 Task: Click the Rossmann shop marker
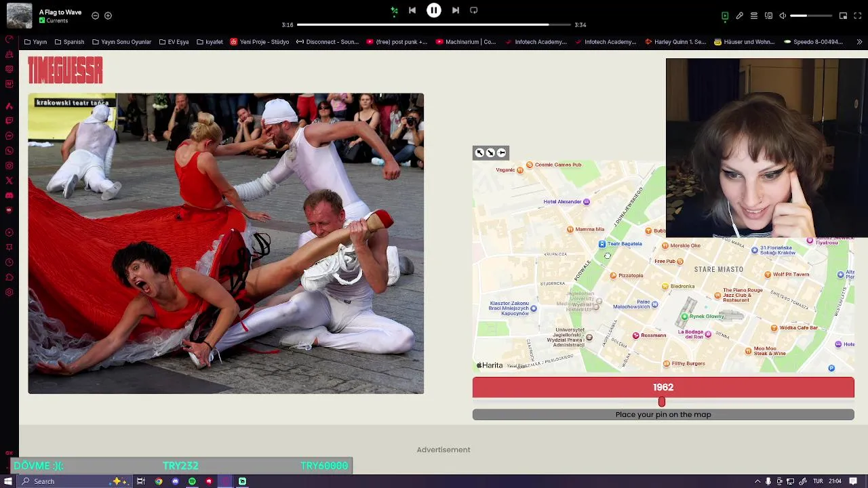pyautogui.click(x=636, y=335)
